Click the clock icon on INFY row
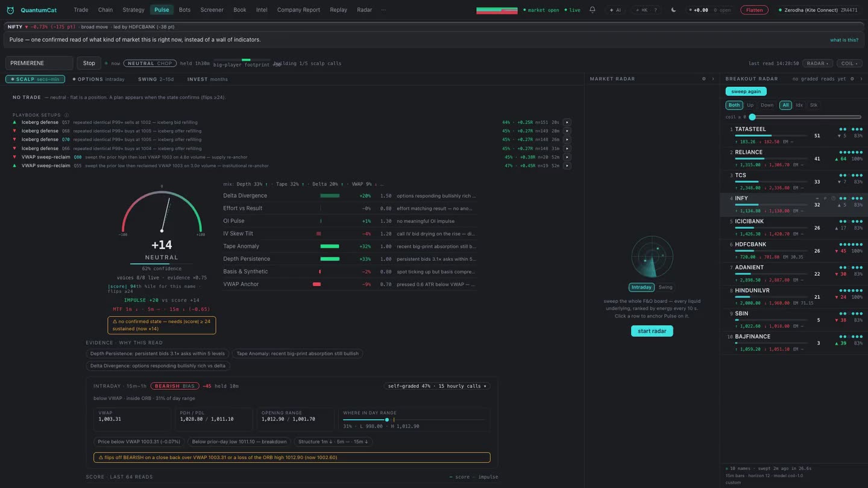The height and width of the screenshot is (488, 868). pos(834,198)
